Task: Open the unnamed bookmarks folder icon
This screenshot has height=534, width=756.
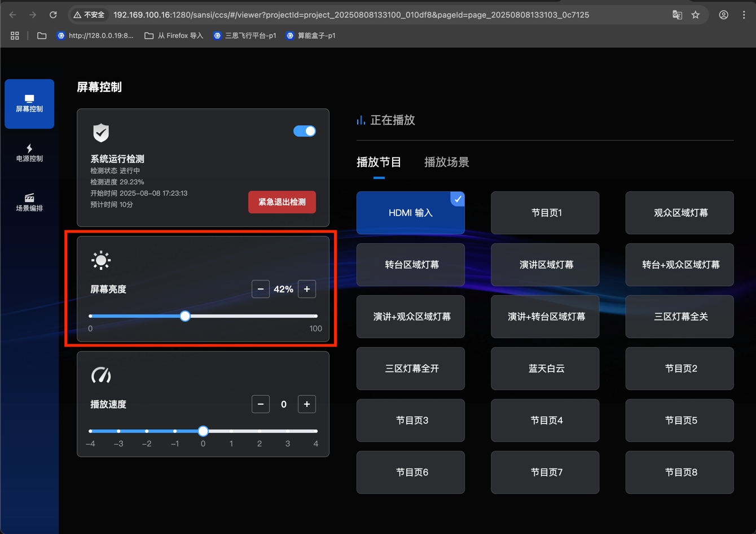Action: [42, 36]
